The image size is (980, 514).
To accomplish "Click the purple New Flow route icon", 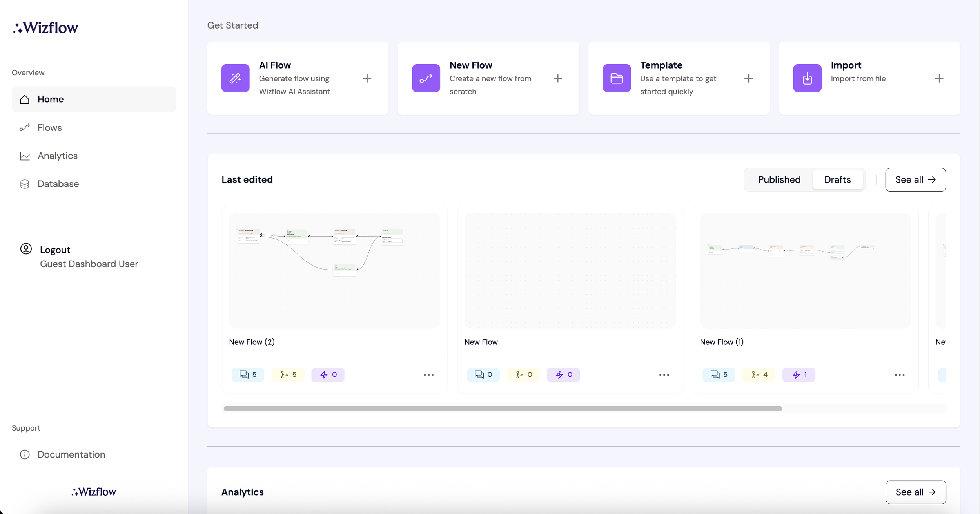I will (x=426, y=78).
